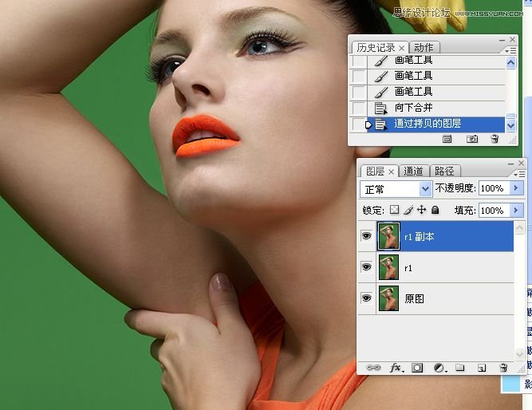Select the 通过拷贝的图层 history state
532x410 pixels.
(435, 124)
